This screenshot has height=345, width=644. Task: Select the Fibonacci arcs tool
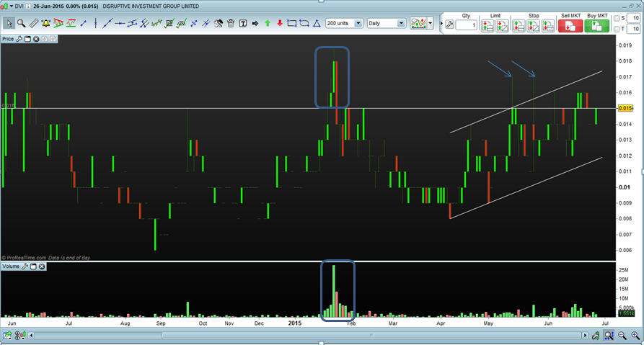181,23
